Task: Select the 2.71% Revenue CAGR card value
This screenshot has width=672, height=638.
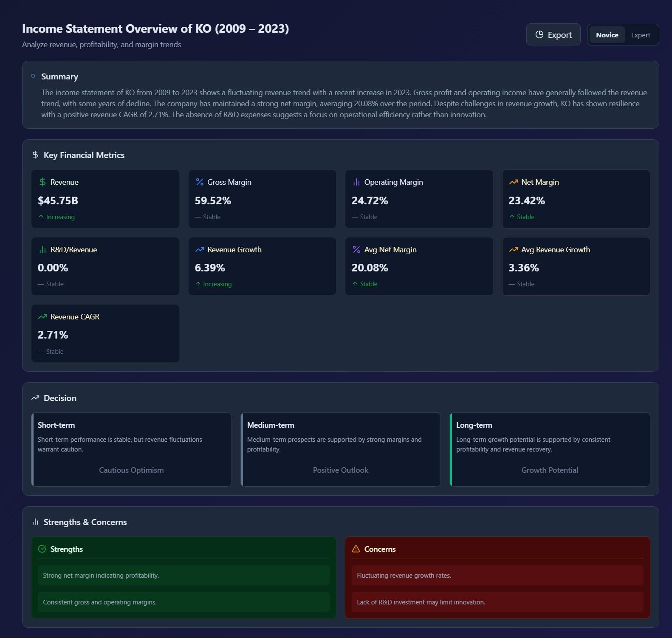Action: (53, 335)
